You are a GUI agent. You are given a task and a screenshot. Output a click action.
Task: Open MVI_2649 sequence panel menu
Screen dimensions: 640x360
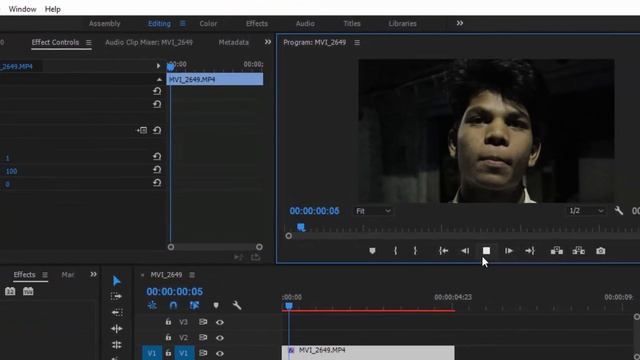point(192,275)
